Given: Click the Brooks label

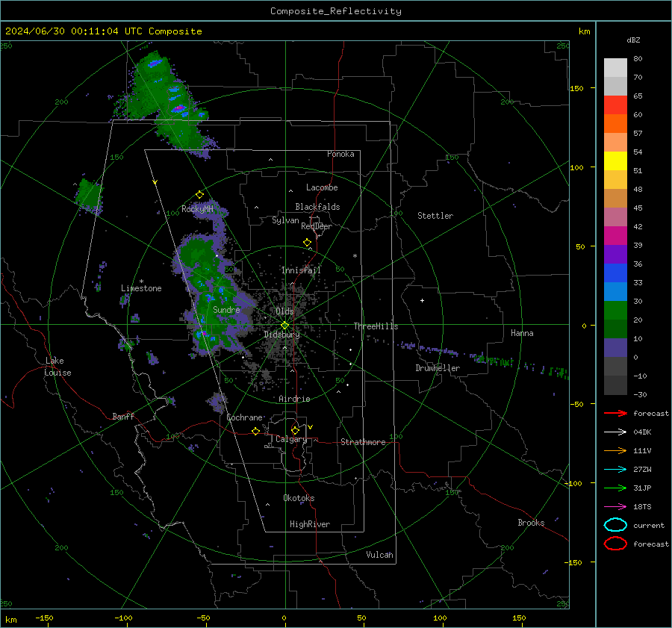Looking at the screenshot, I should point(531,523).
